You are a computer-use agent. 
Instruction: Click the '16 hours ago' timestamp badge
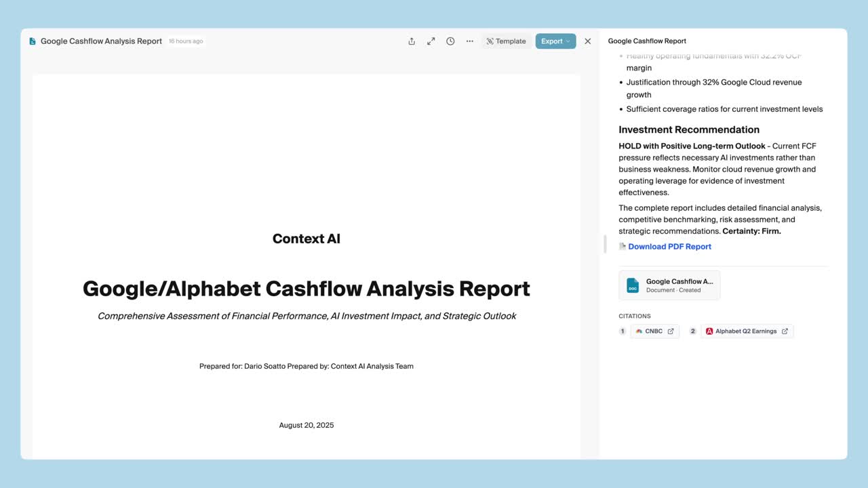[186, 41]
